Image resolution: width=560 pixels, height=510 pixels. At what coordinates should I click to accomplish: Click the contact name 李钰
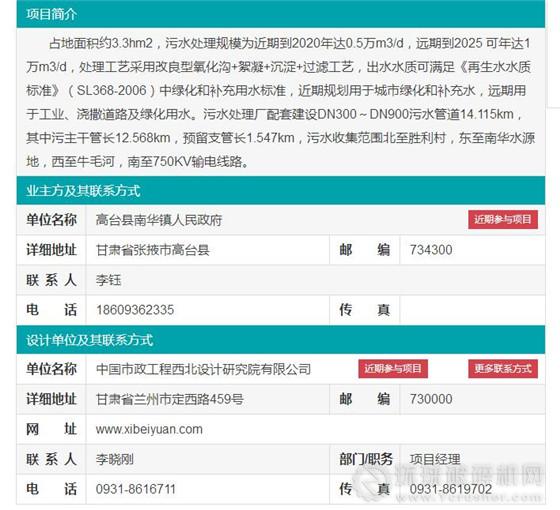[108, 280]
